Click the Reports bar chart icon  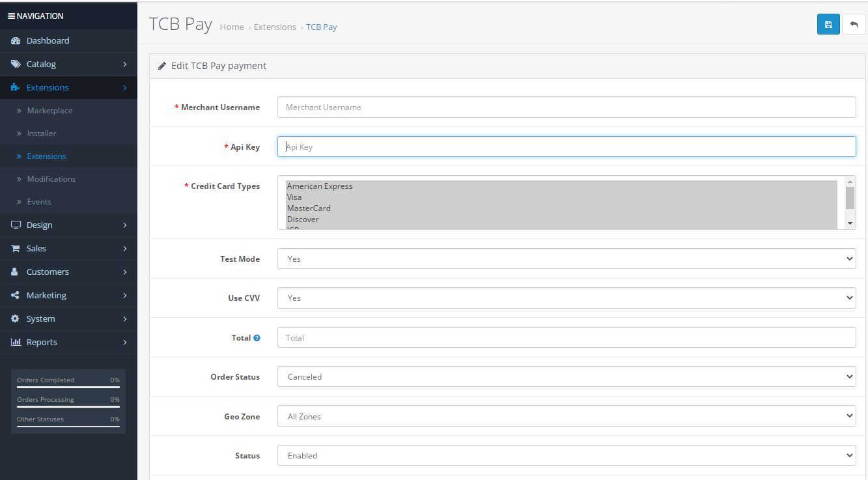(x=16, y=342)
